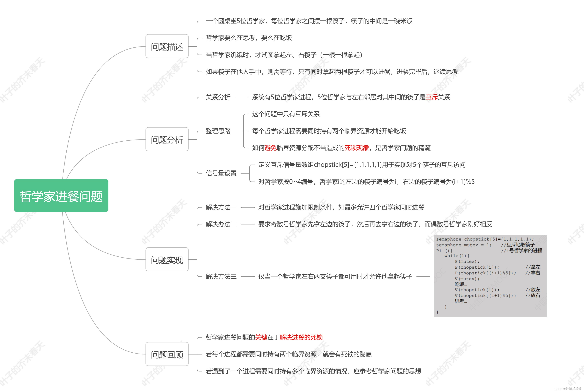Select the root node 哲学家进餐问题
Image resolution: width=584 pixels, height=392 pixels.
[61, 195]
